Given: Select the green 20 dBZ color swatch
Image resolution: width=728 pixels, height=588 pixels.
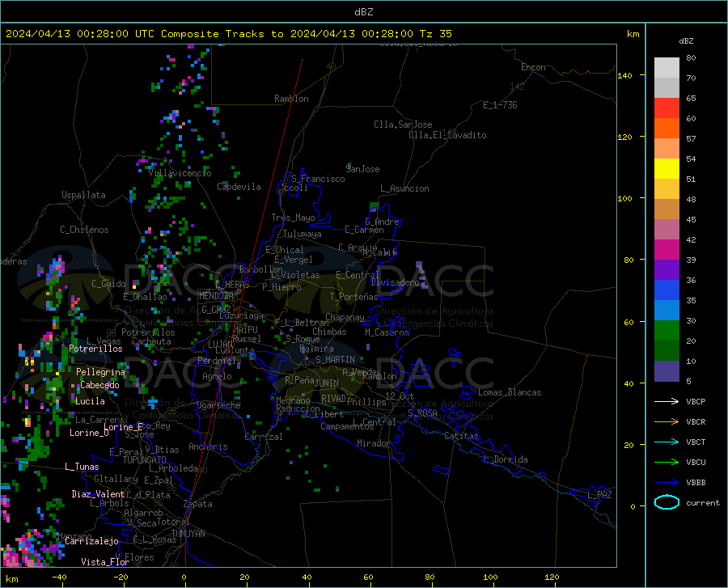Looking at the screenshot, I should pos(667,331).
